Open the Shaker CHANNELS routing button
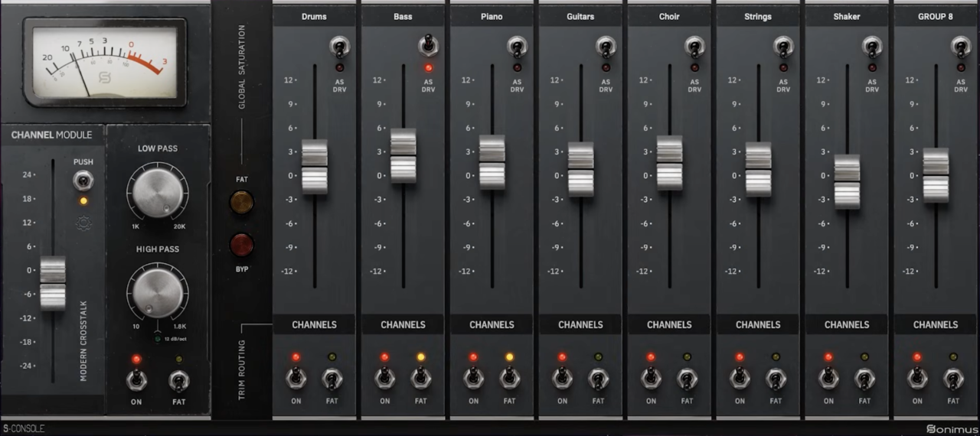The height and width of the screenshot is (436, 980). coord(847,324)
